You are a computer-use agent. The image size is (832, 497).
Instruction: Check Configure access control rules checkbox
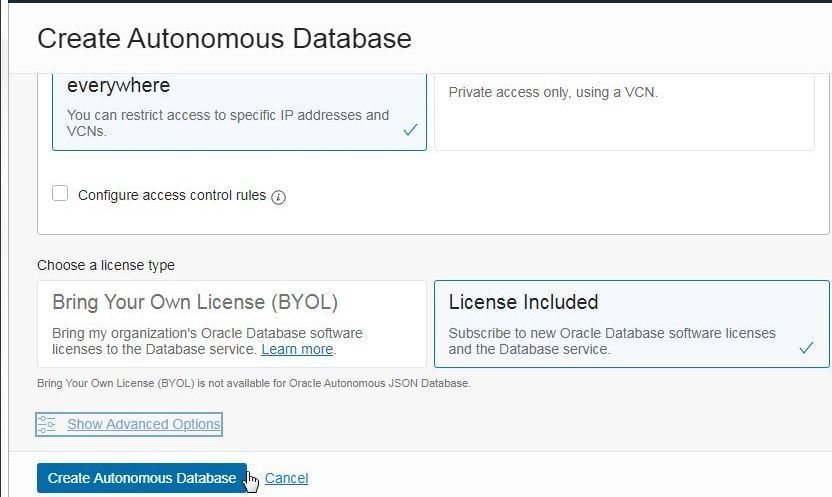[60, 193]
